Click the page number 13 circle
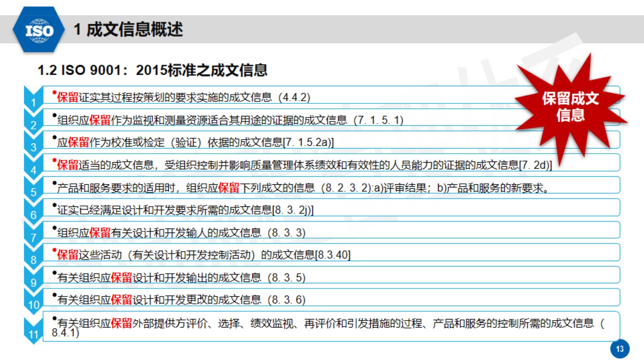The height and width of the screenshot is (362, 644). click(x=620, y=349)
